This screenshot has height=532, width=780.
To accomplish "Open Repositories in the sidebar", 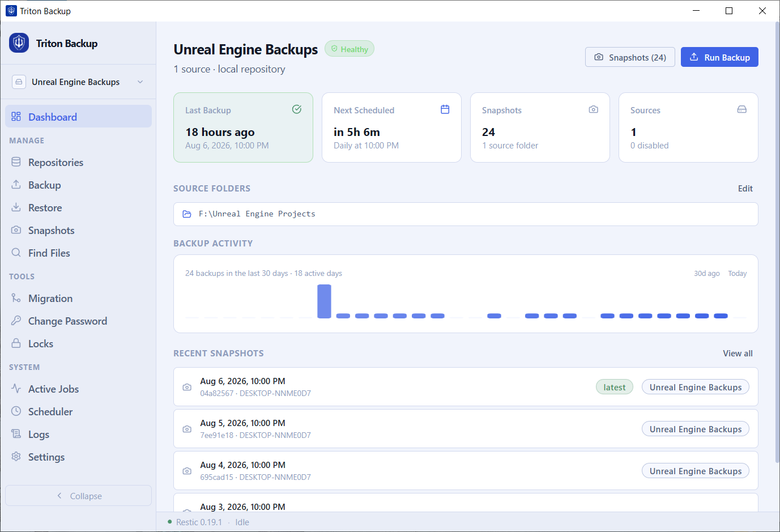I will click(78, 163).
